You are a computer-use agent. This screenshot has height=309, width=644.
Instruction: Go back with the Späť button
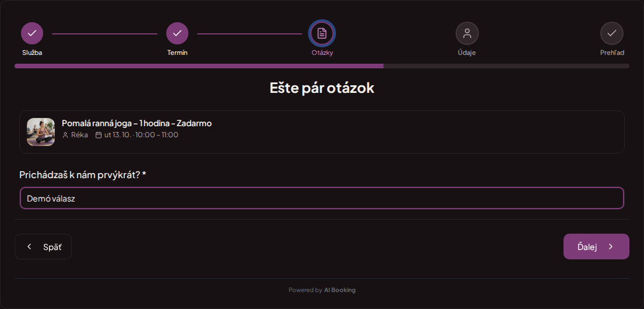[43, 246]
